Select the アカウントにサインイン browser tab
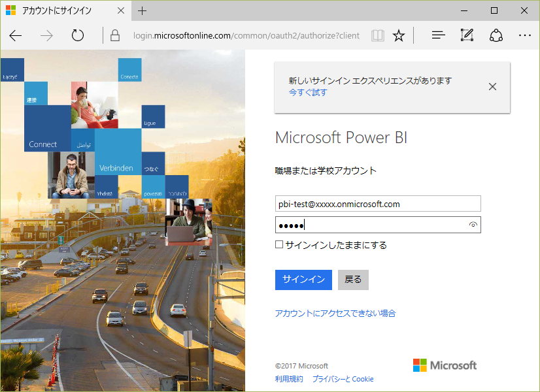Viewport: 540px width, 392px height. click(66, 10)
